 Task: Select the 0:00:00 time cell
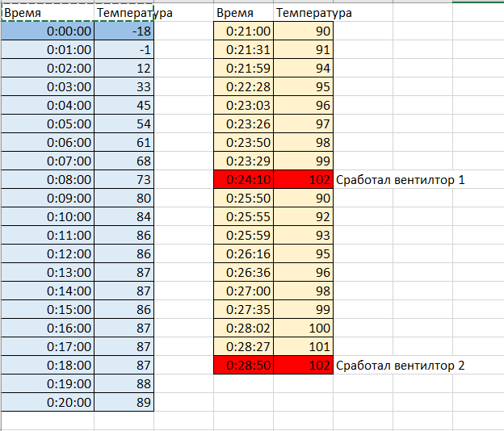point(47,31)
